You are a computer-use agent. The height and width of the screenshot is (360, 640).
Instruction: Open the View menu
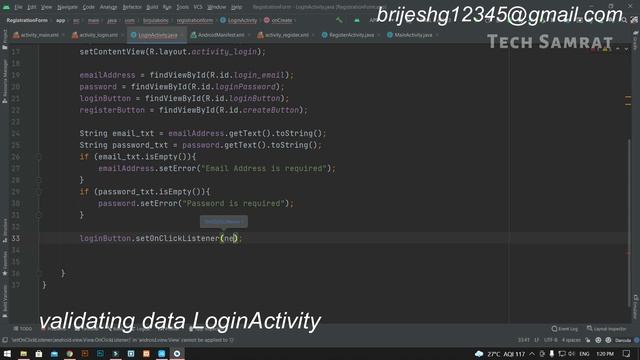(x=47, y=7)
